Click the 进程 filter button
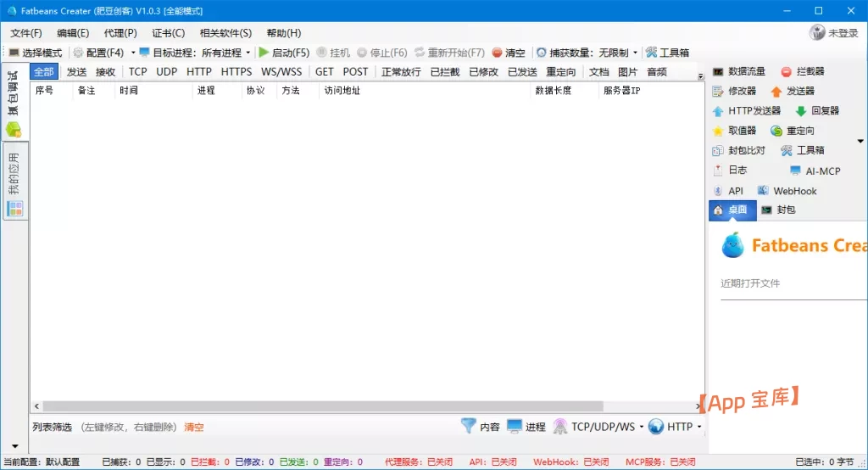The width and height of the screenshot is (868, 470). (526, 426)
